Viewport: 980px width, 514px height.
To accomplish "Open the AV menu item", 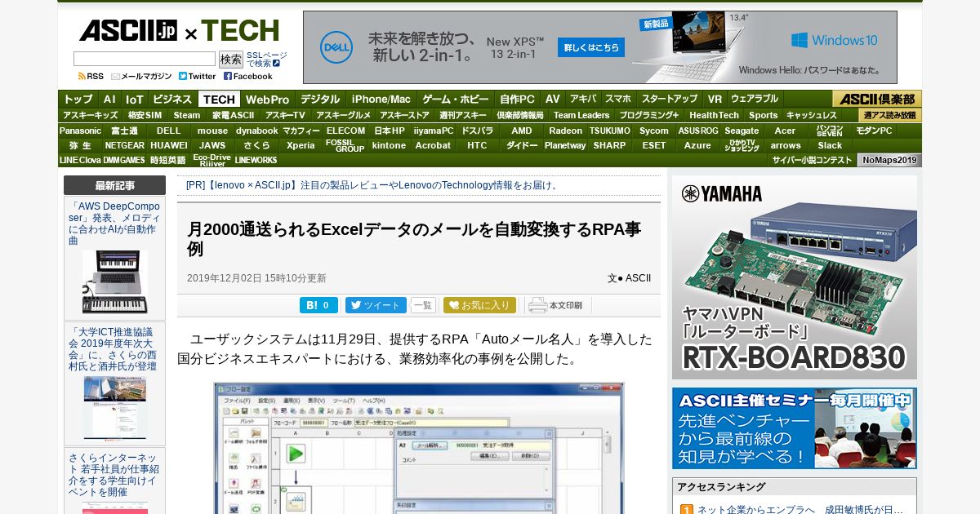I will pyautogui.click(x=553, y=99).
